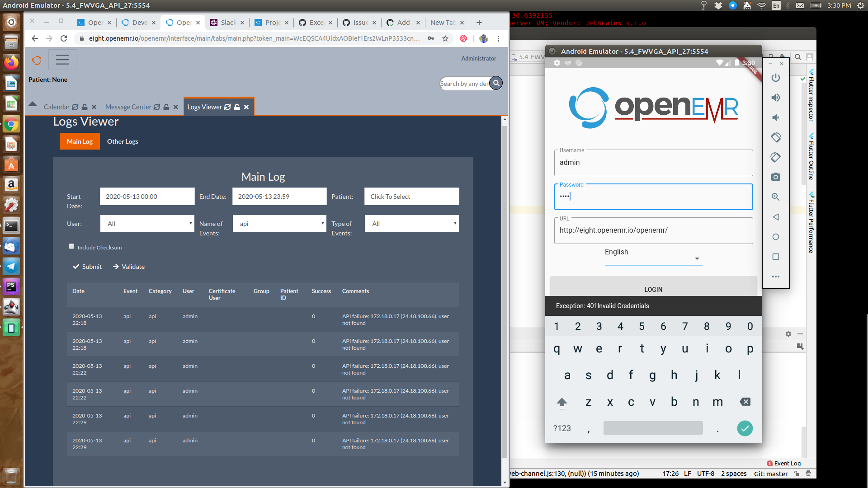Open extended emulator controls via ellipsis icon
868x488 pixels.
coord(776,276)
